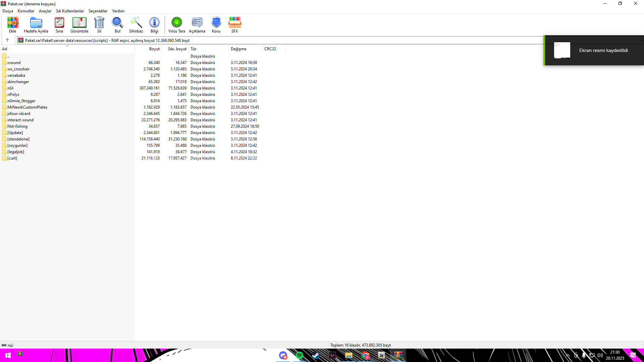Open Spotify from the taskbar
This screenshot has width=644, height=362.
click(300, 355)
